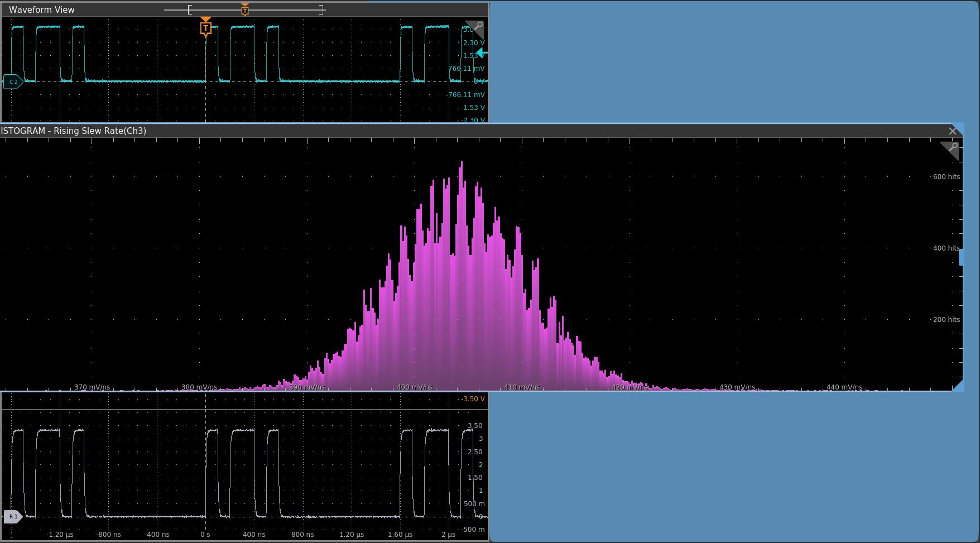Click the 2.30 V cyan scale label

(x=473, y=43)
